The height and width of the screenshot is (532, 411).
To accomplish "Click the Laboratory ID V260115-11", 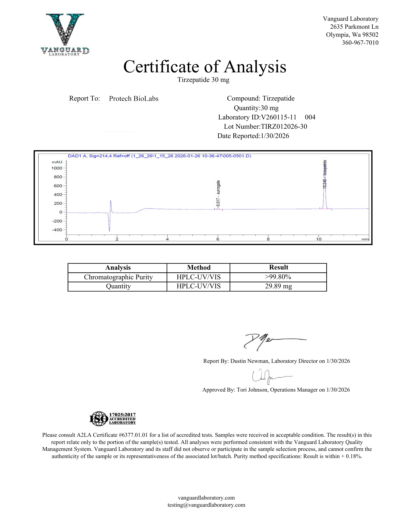I will pos(279,117).
